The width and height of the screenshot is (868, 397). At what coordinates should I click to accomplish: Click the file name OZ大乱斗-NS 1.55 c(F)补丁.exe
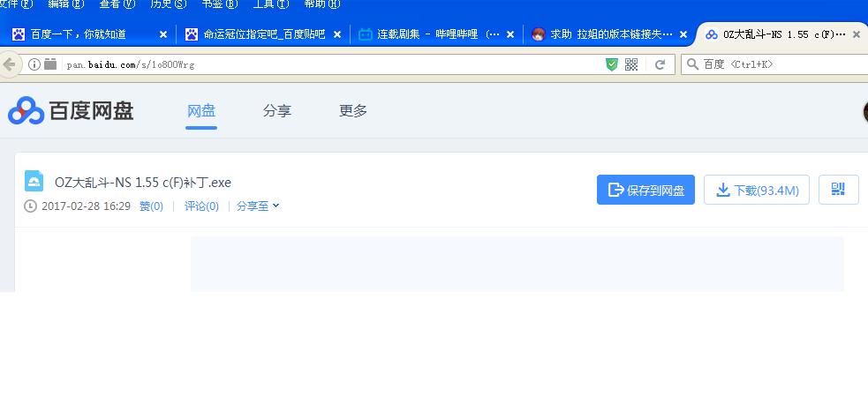[143, 183]
